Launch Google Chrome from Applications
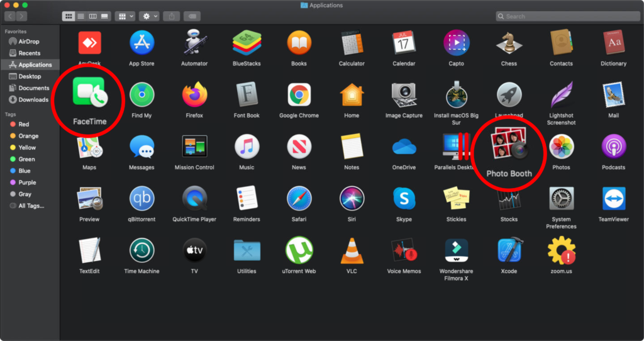This screenshot has width=644, height=341. point(299,94)
